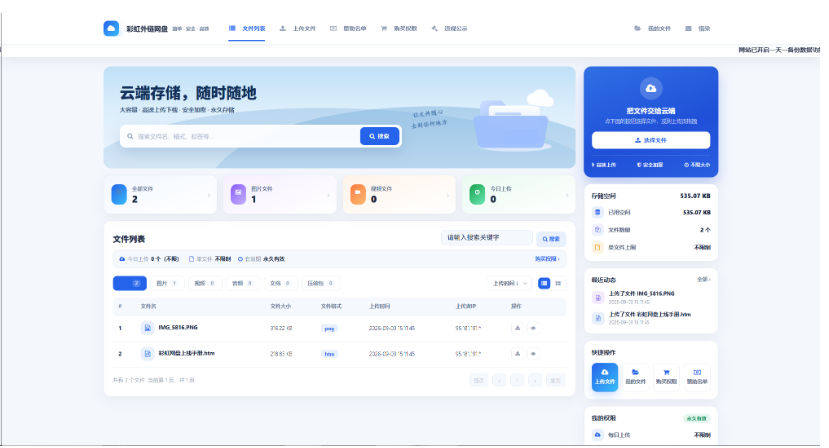Image resolution: width=829 pixels, height=448 pixels.
Task: Click the blue 搜索 button in banner
Action: 380,136
